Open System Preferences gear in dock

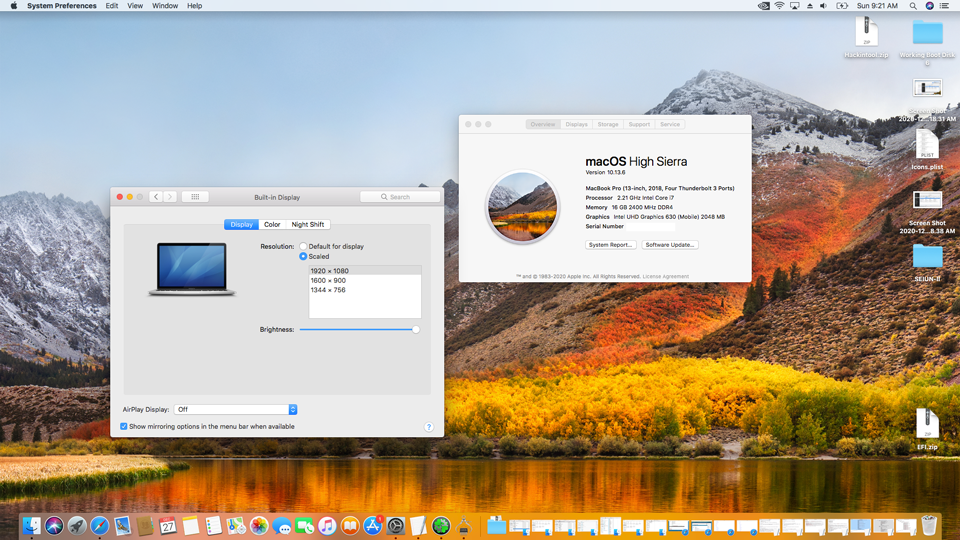tap(396, 525)
